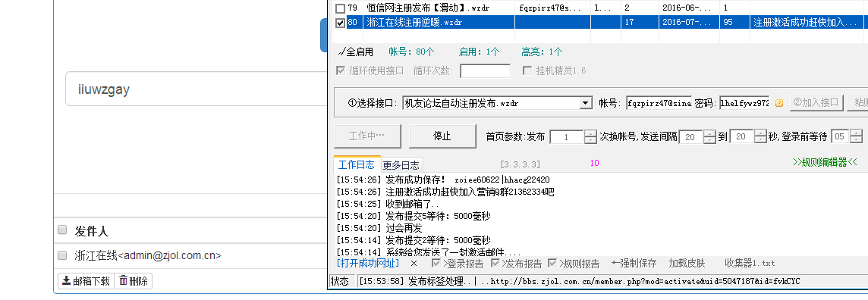The width and height of the screenshot is (868, 300).
Task: Click 加载皮肤 option
Action: 687,263
